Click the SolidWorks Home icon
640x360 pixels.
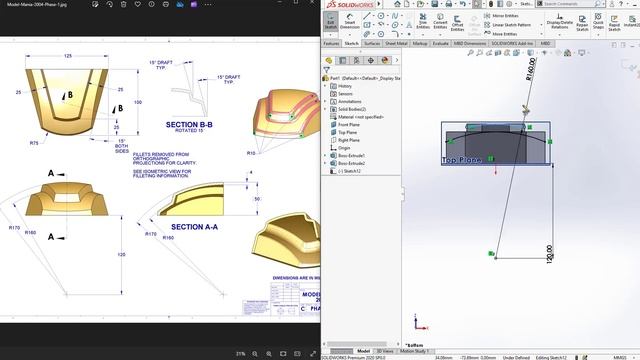coord(397,4)
